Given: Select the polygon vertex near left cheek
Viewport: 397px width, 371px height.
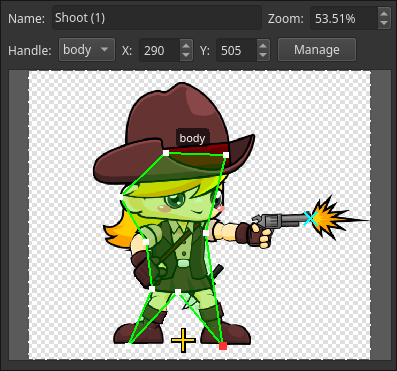Looking at the screenshot, I should (121, 197).
